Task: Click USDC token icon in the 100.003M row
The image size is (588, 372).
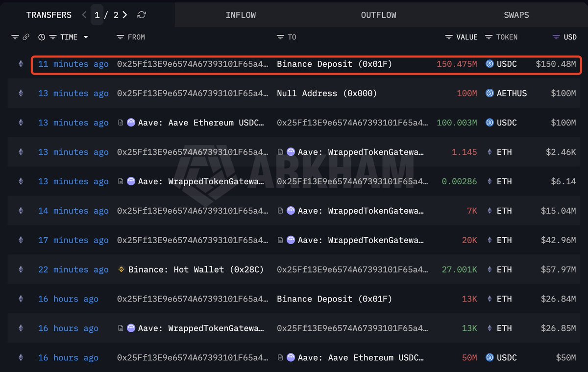Action: coord(490,123)
